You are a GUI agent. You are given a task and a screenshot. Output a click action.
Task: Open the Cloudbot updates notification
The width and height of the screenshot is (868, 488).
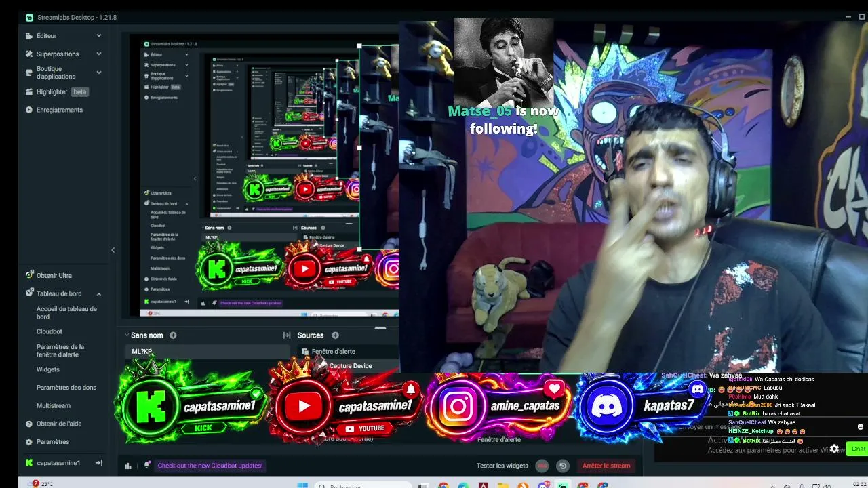click(210, 466)
